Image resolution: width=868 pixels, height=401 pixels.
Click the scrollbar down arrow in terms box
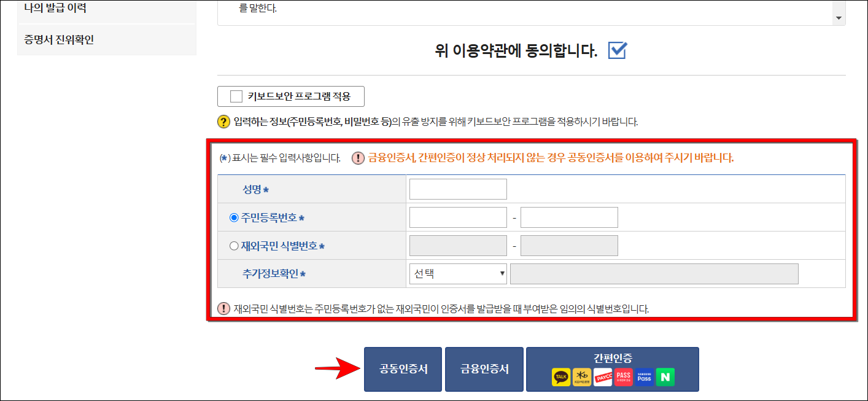pos(837,19)
